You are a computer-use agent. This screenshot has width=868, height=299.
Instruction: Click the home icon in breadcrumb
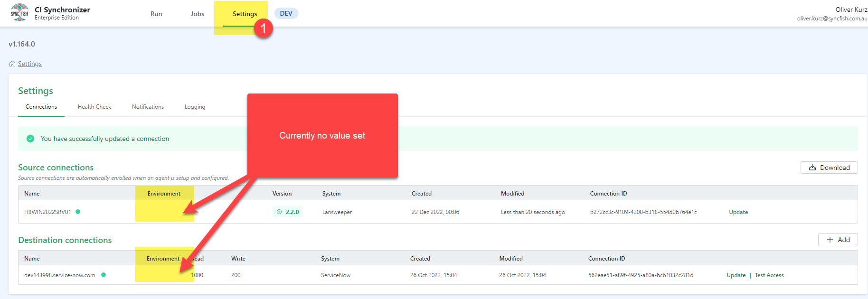[x=12, y=64]
